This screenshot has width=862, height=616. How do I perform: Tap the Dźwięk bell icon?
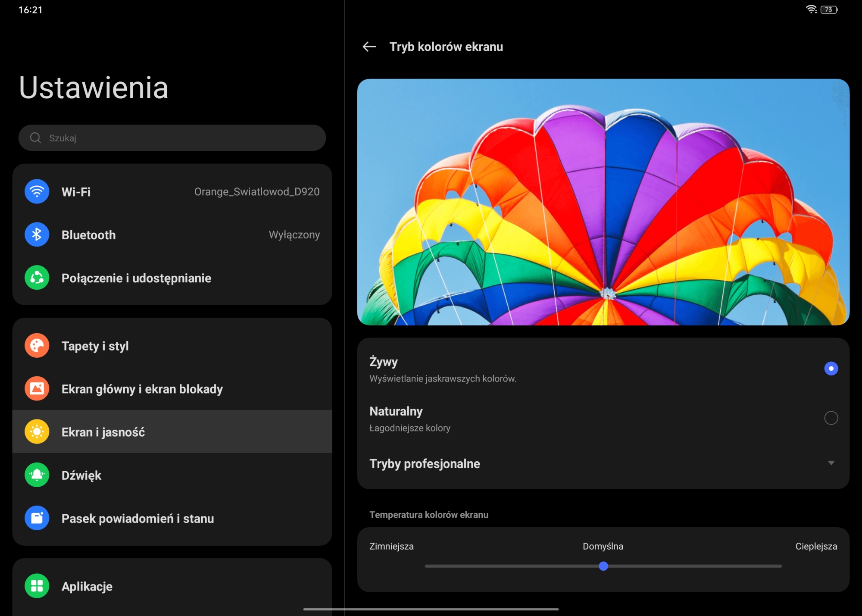pyautogui.click(x=37, y=475)
